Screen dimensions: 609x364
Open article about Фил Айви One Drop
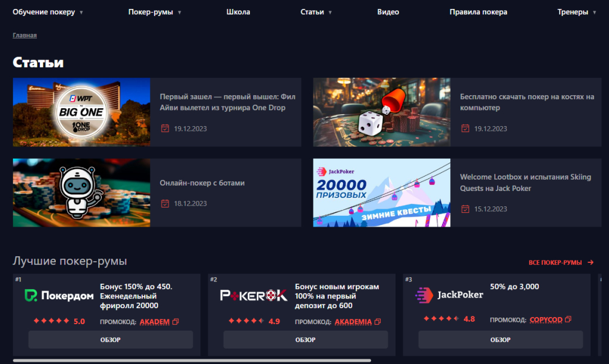[x=228, y=102]
